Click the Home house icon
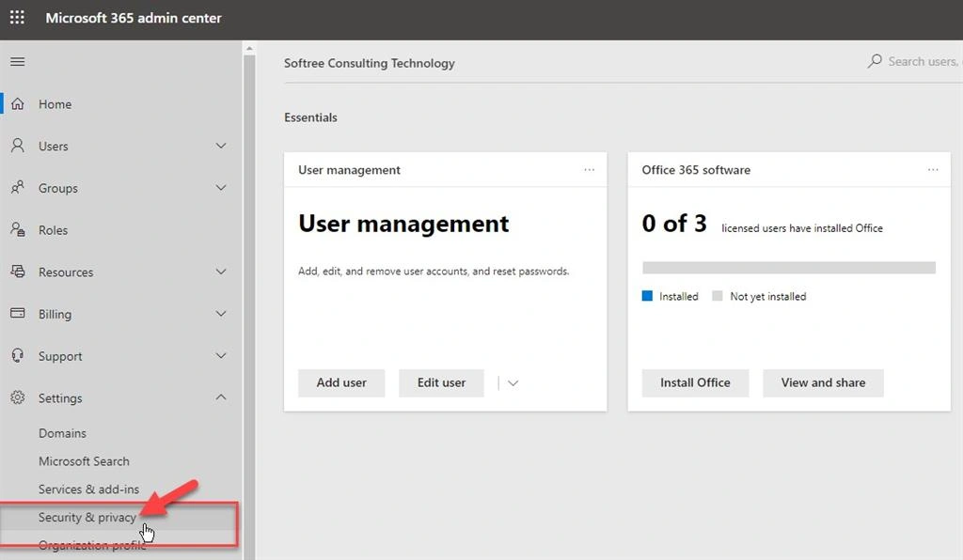This screenshot has width=963, height=560. [x=17, y=103]
